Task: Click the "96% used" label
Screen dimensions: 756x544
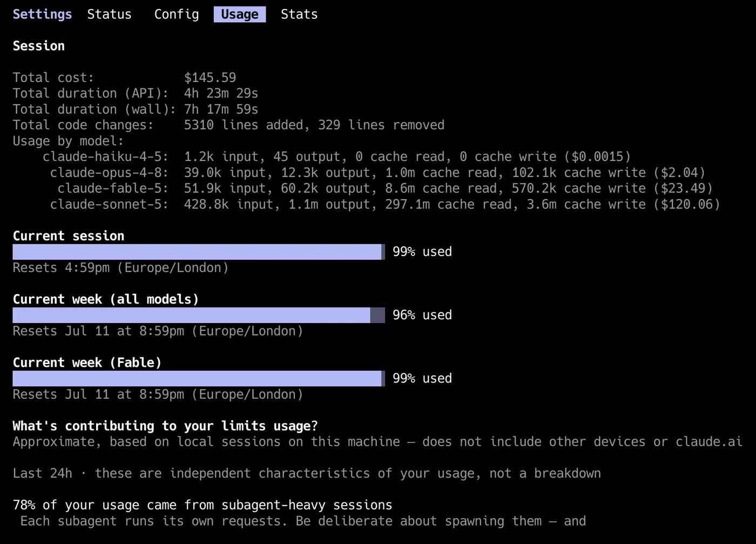Action: click(422, 315)
